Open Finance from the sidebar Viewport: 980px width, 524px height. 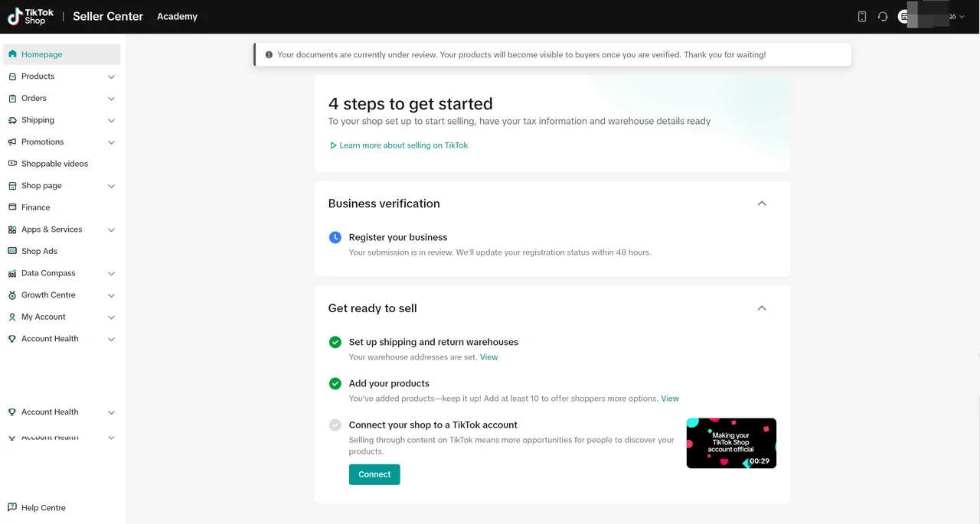click(35, 207)
